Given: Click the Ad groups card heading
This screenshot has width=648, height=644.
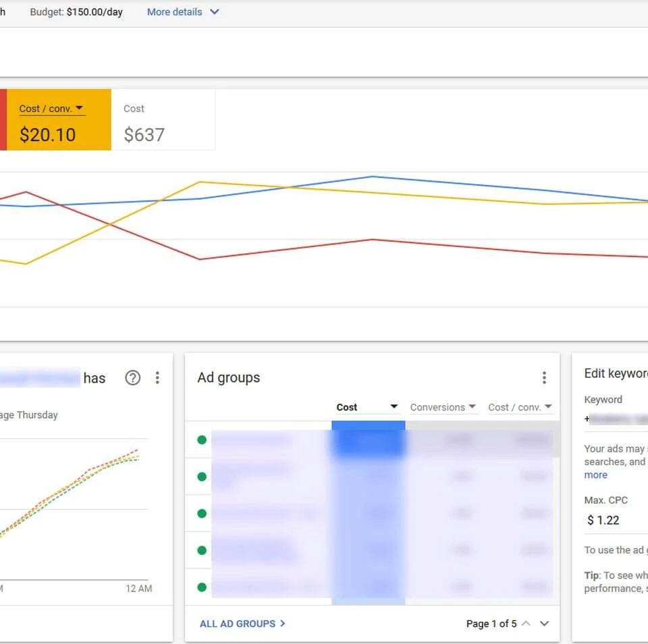Looking at the screenshot, I should pyautogui.click(x=229, y=377).
